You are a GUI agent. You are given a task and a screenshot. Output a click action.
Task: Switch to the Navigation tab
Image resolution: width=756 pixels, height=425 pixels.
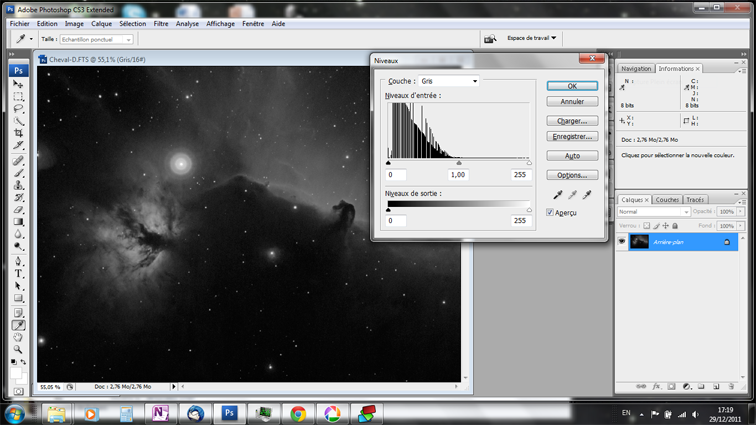[x=636, y=69]
